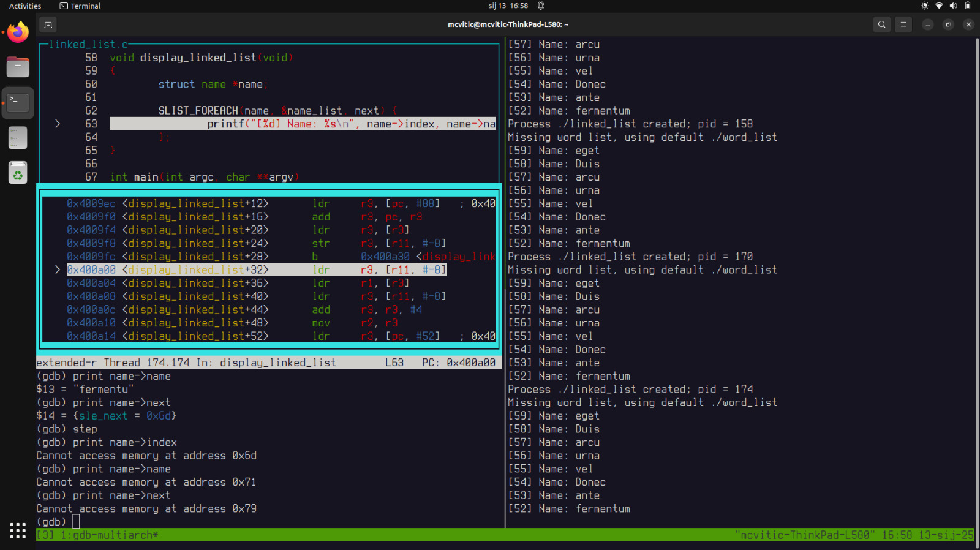Click 'Process ./linked_list created; pid = 170'

click(630, 257)
